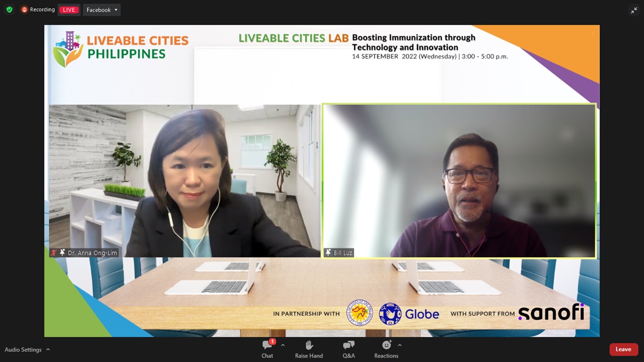Image resolution: width=644 pixels, height=362 pixels.
Task: Open the Reactions smiley menu
Action: click(x=386, y=349)
